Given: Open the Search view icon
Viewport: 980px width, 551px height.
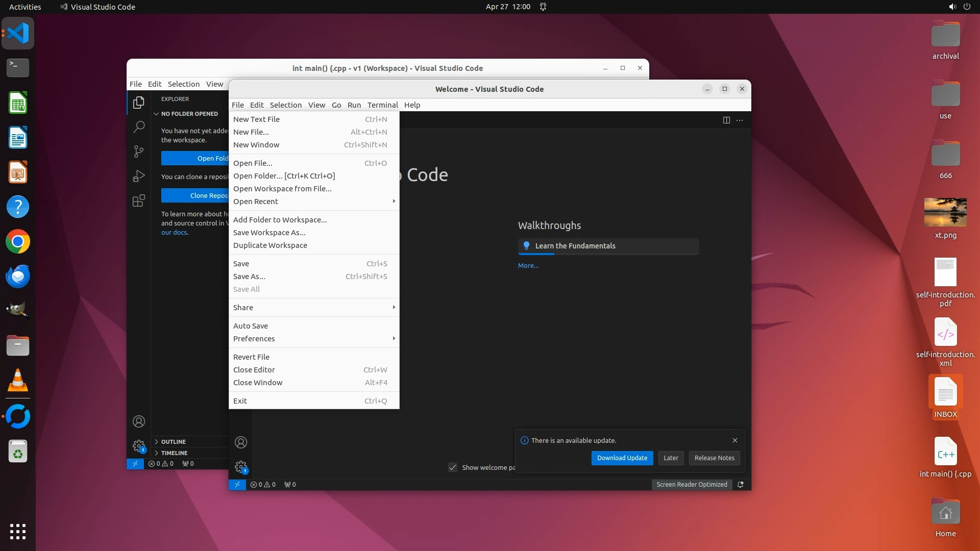Looking at the screenshot, I should [138, 127].
